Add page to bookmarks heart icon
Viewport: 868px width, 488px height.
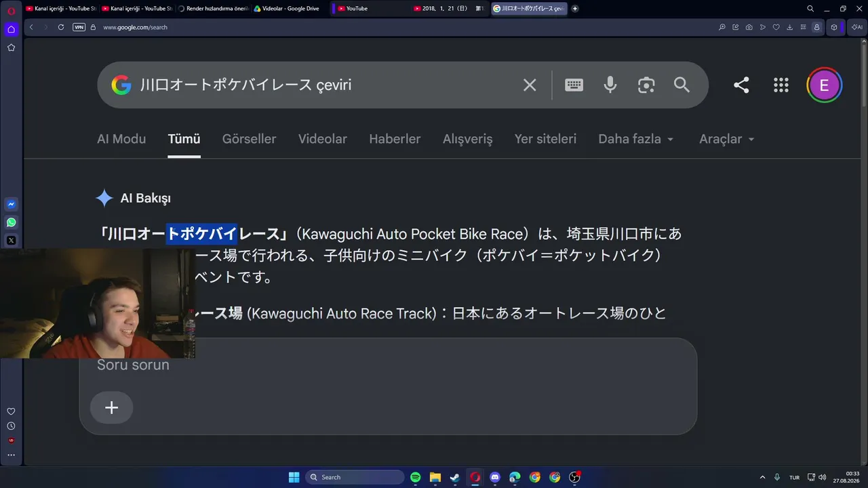pyautogui.click(x=776, y=27)
